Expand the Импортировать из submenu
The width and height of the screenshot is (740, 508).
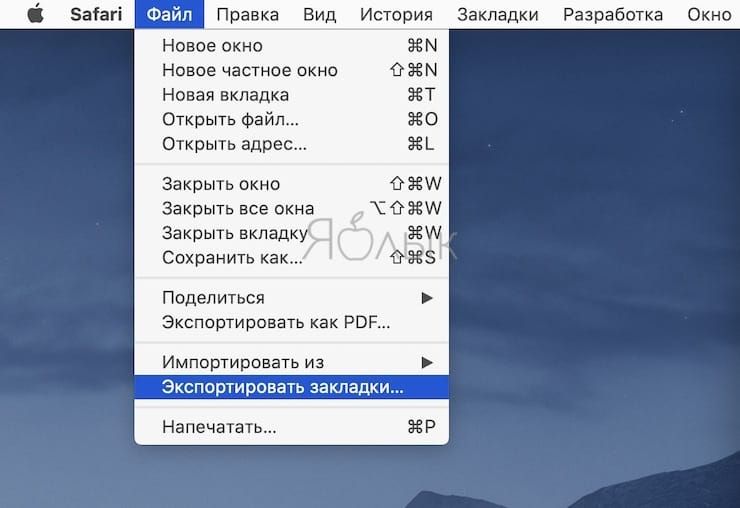coord(292,362)
